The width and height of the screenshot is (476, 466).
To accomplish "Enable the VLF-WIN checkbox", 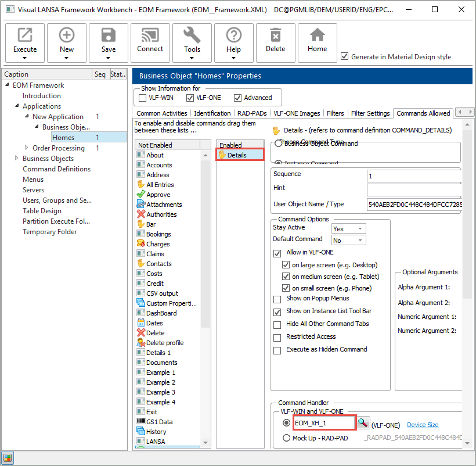I will pyautogui.click(x=143, y=98).
